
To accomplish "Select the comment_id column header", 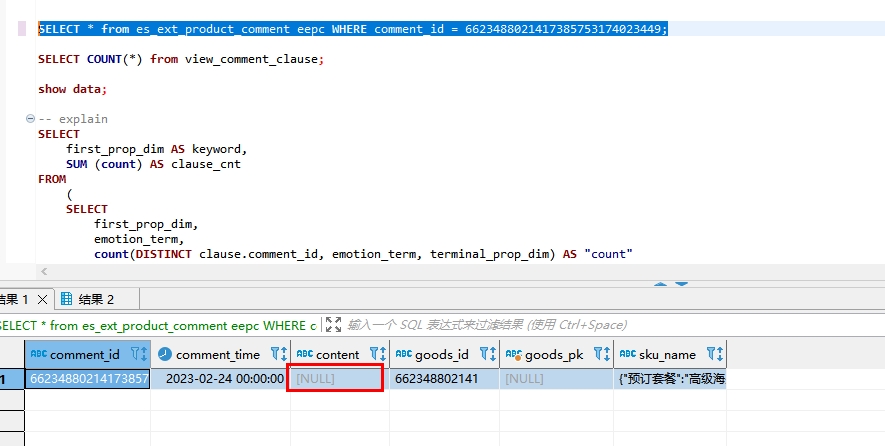I will click(87, 354).
